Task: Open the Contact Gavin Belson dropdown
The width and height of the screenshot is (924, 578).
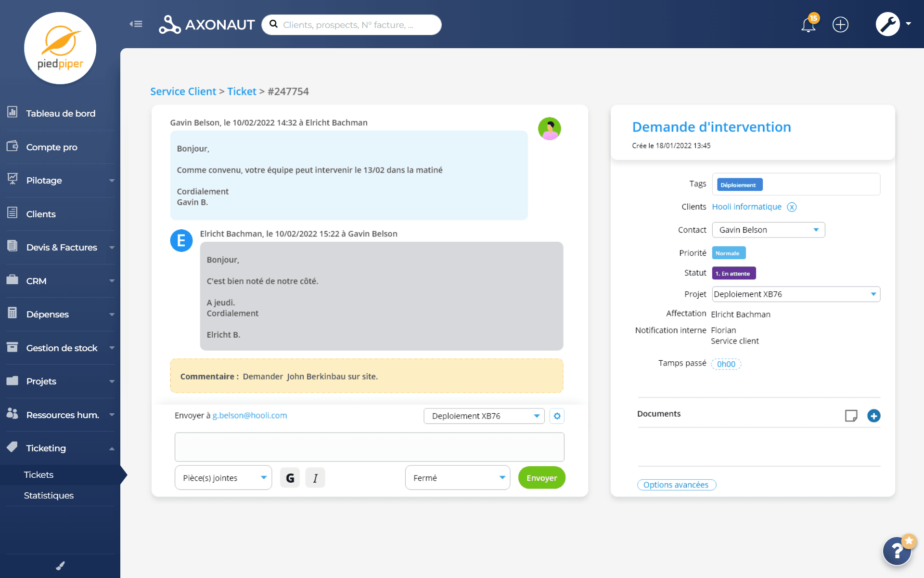Action: point(768,230)
